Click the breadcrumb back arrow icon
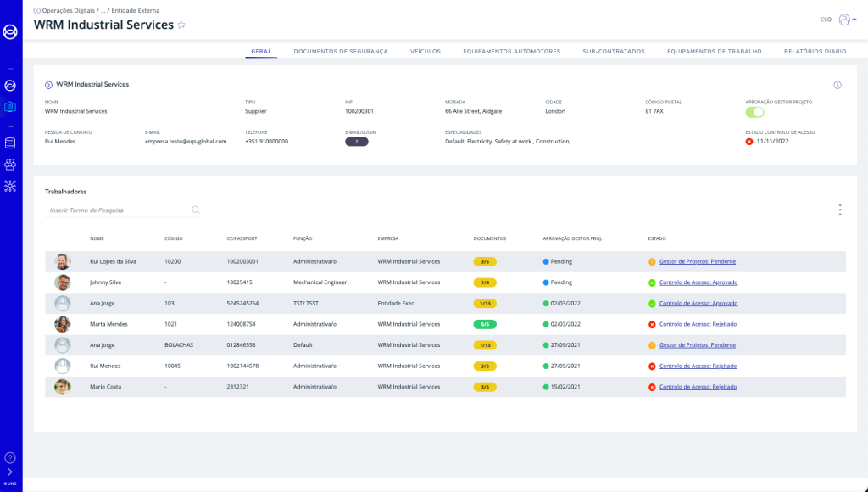Image resolution: width=868 pixels, height=492 pixels. (36, 10)
